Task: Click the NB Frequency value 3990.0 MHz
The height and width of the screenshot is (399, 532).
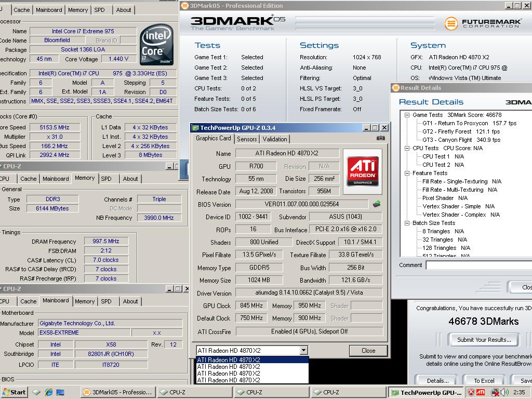Action: click(x=159, y=218)
